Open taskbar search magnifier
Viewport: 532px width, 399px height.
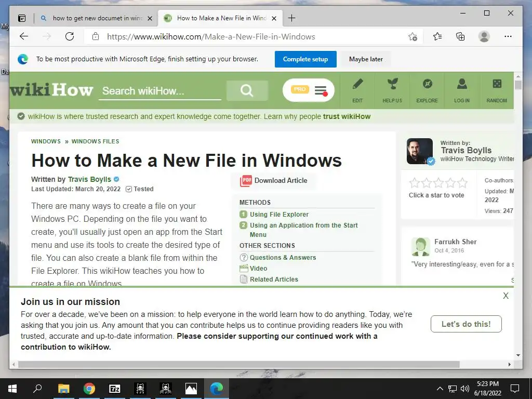click(37, 389)
